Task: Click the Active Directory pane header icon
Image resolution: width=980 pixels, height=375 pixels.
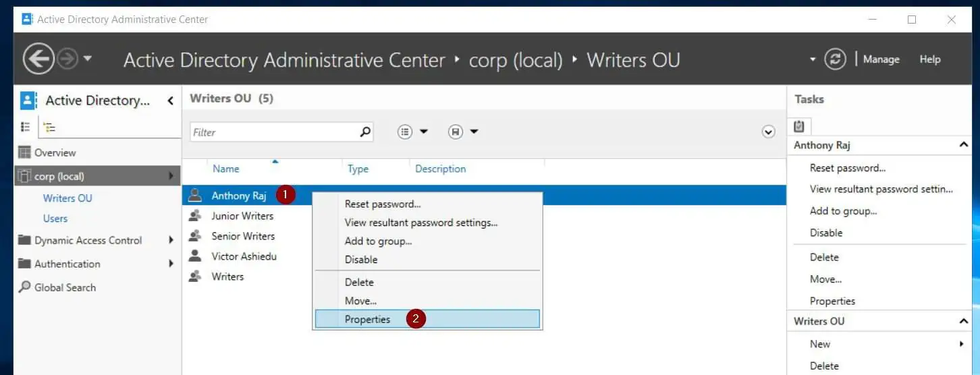Action: (x=28, y=100)
